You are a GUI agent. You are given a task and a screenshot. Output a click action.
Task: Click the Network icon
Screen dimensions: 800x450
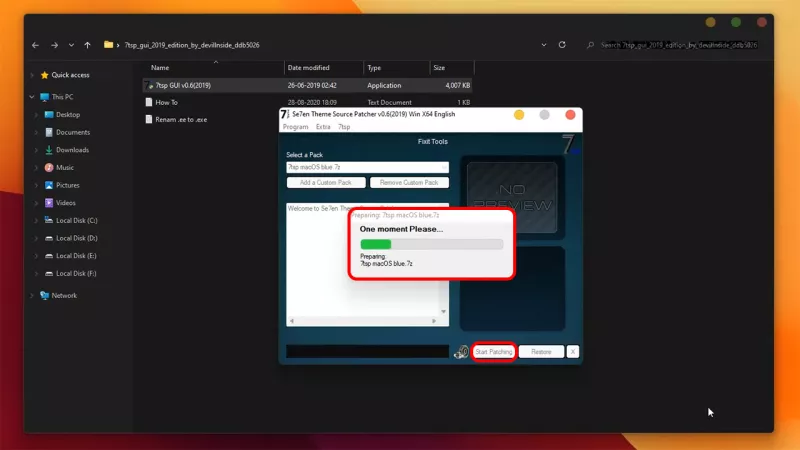(x=44, y=295)
